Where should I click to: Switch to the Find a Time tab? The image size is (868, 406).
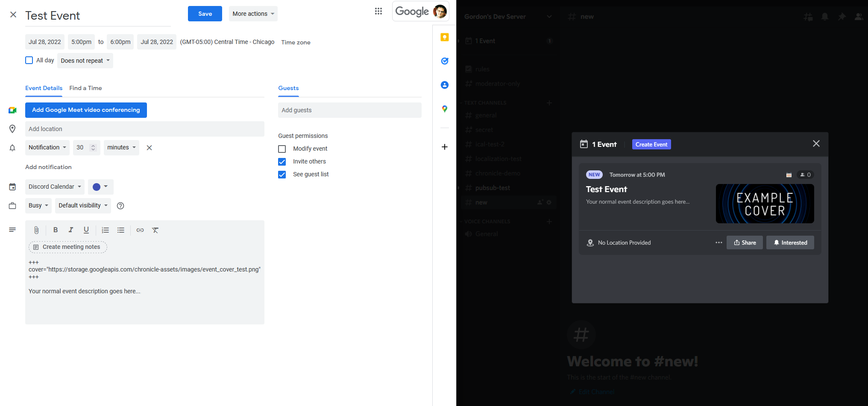coord(85,88)
